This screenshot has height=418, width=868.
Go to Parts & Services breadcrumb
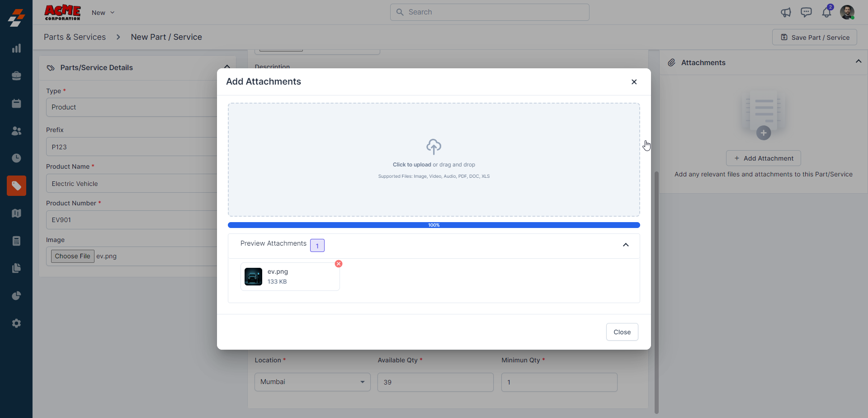pyautogui.click(x=75, y=37)
